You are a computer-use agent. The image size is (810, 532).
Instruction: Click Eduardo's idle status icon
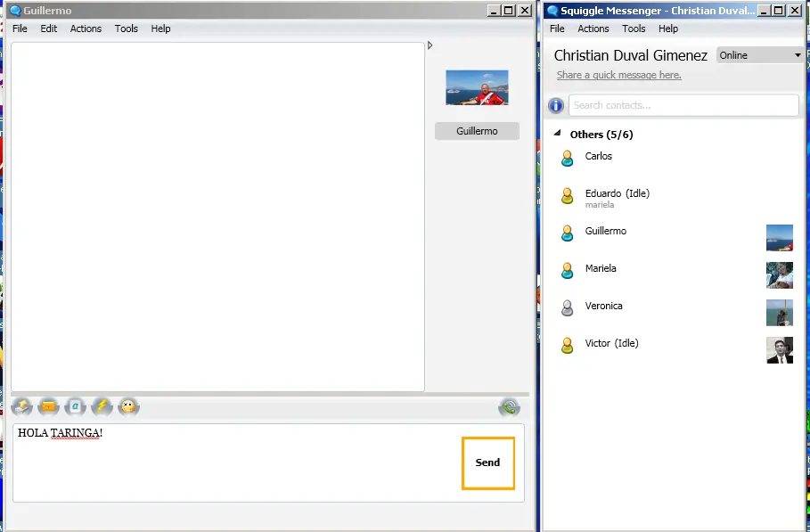(568, 196)
